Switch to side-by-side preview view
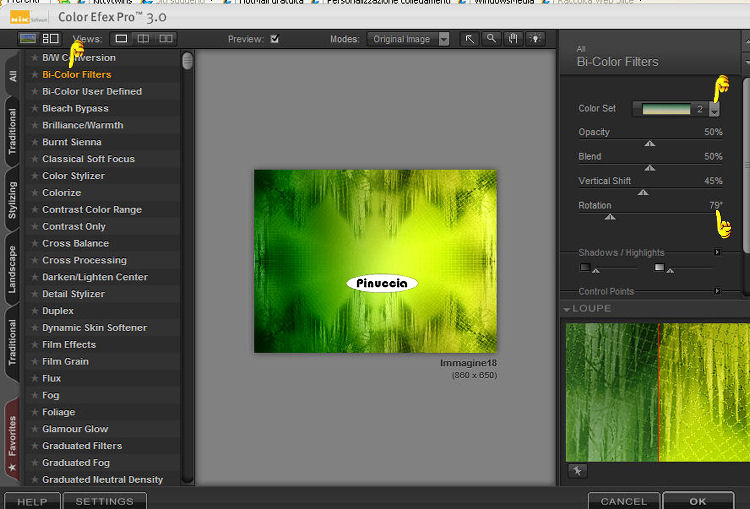The image size is (750, 509). pyautogui.click(x=166, y=39)
